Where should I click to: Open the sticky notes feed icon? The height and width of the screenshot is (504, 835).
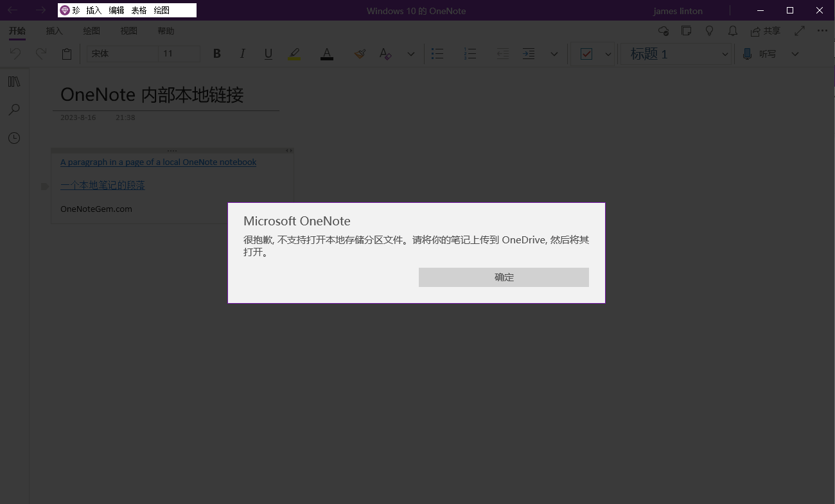click(687, 31)
